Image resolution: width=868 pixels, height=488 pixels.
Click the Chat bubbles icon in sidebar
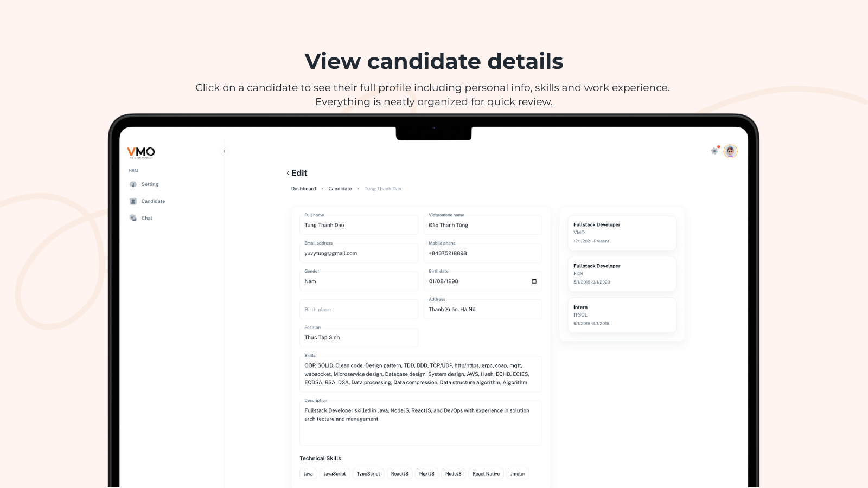133,218
